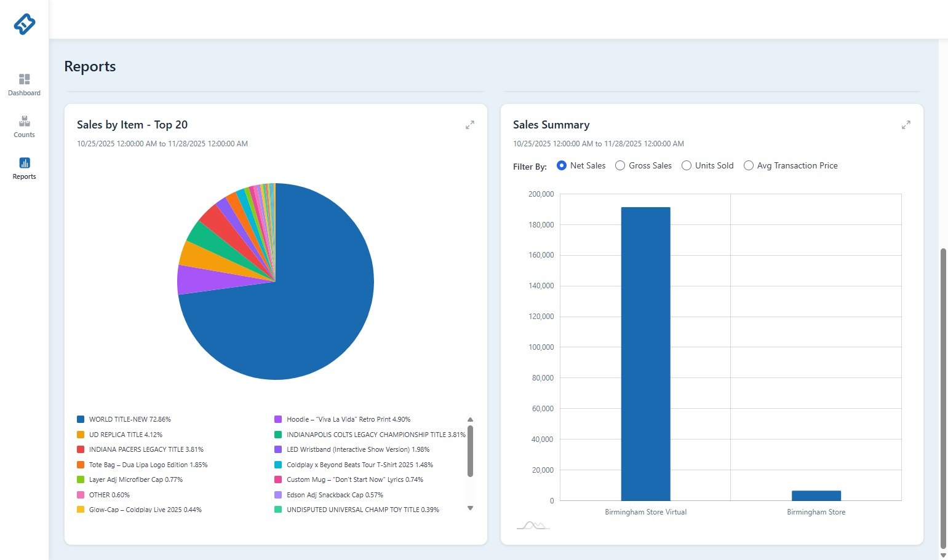
Task: Click the Sales Summary card title
Action: [551, 125]
